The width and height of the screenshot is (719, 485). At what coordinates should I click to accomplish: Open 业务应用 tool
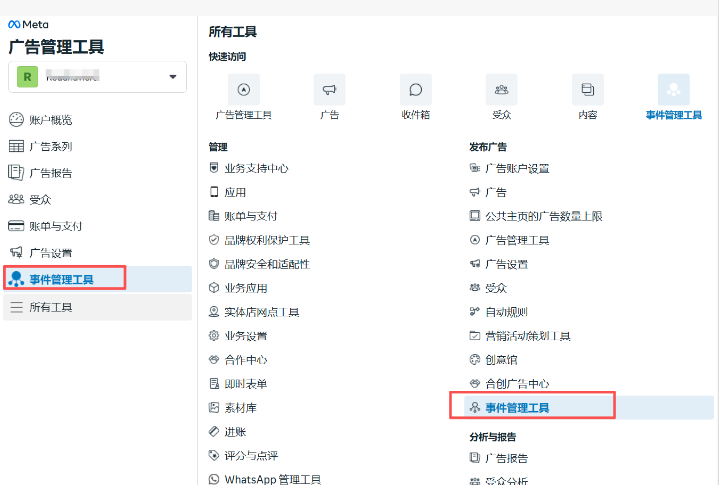[246, 288]
